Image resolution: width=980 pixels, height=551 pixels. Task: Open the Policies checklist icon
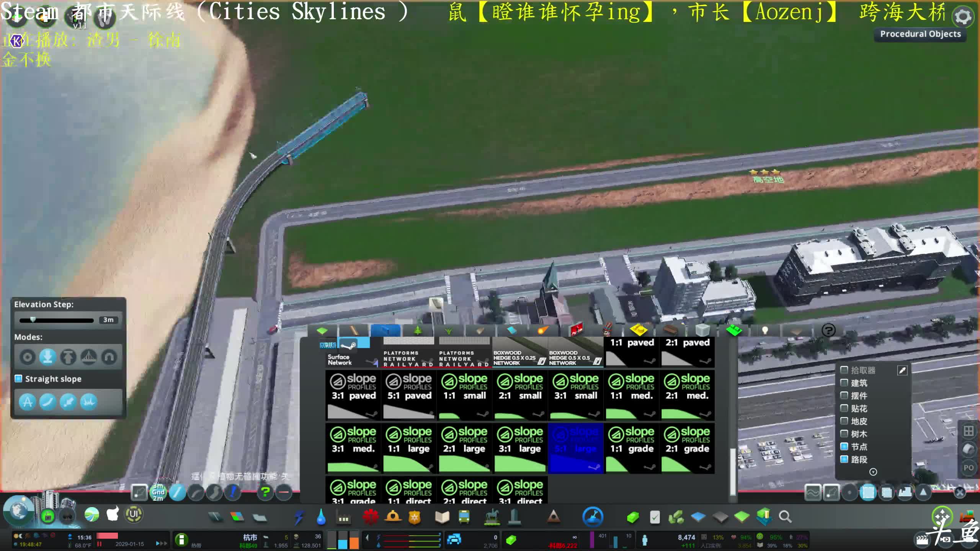click(655, 517)
